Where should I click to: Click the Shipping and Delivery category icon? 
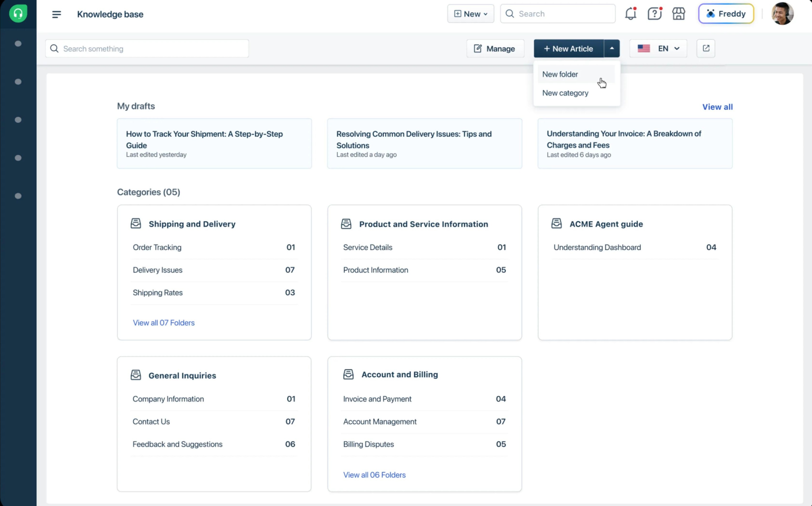136,224
